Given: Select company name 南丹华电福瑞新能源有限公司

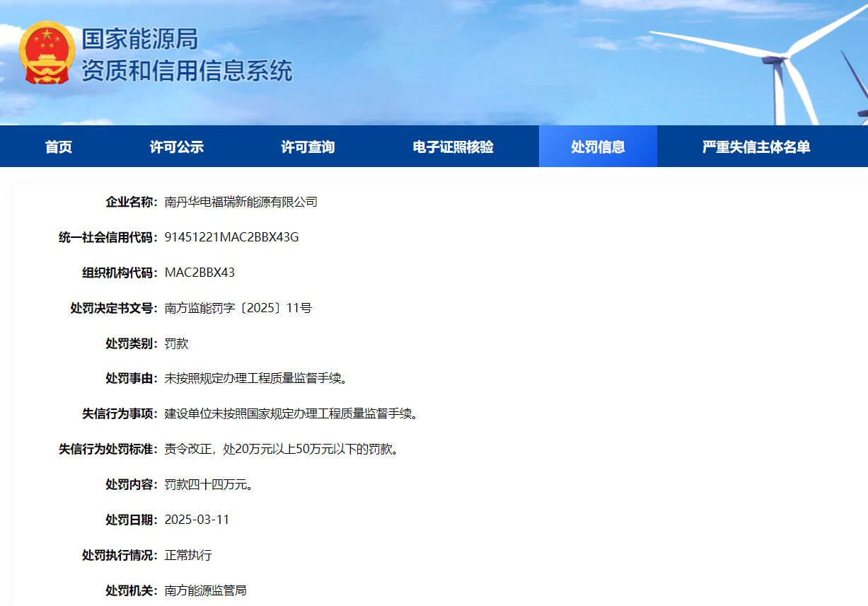Looking at the screenshot, I should click(x=241, y=202).
